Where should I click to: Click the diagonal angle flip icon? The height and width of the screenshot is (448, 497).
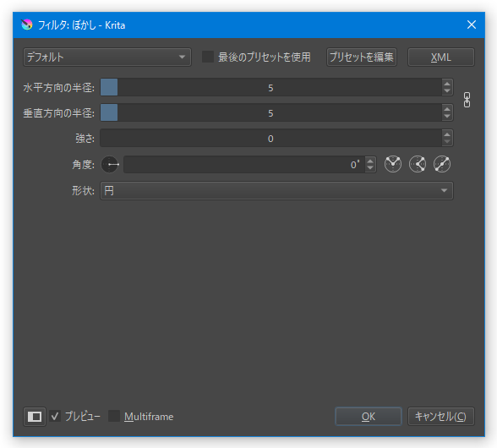tap(442, 164)
